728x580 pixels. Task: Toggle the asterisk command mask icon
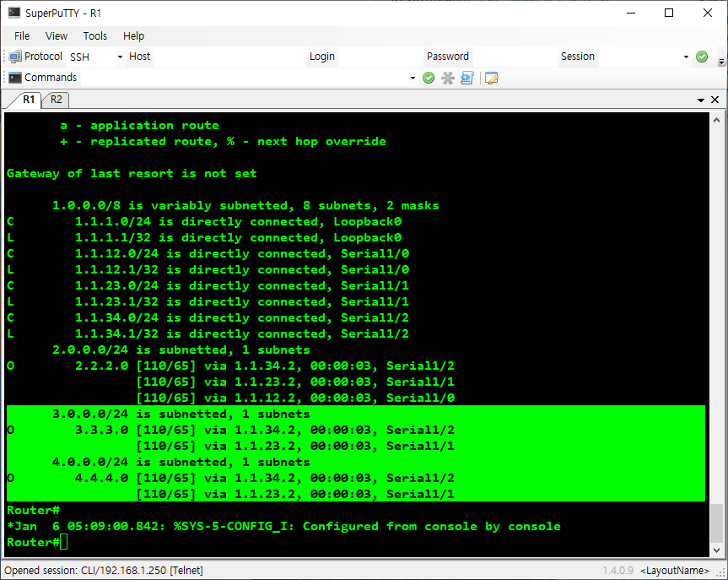click(448, 78)
